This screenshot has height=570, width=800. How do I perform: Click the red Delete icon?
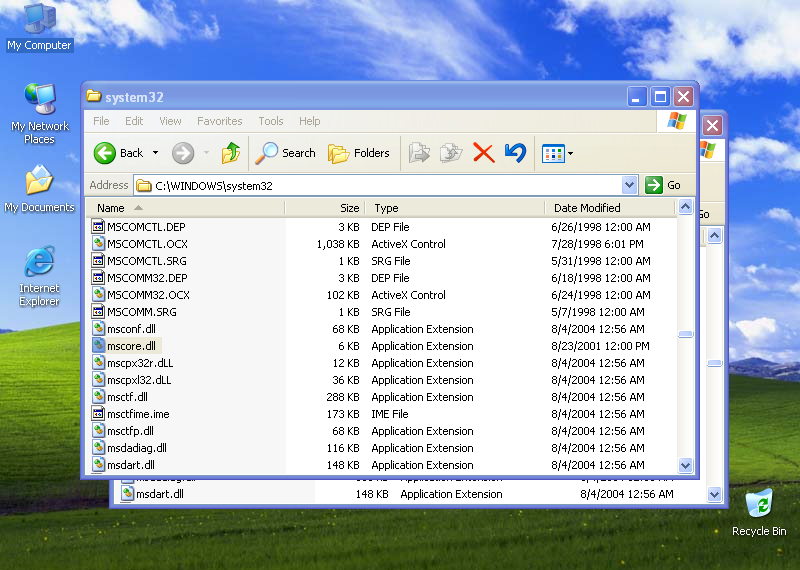tap(484, 153)
